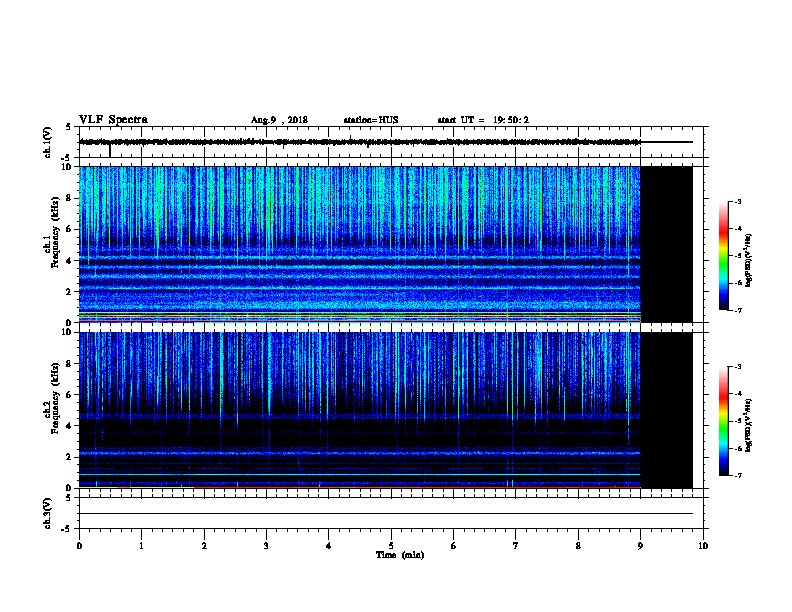Click the "8" kHz tick on ch.1 axis
This screenshot has width=792, height=612.
[69, 198]
